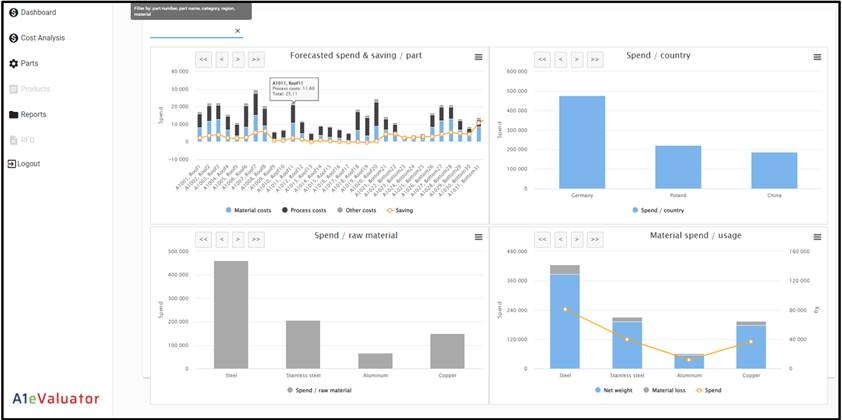The image size is (842, 420).
Task: Toggle Process costs legend series
Action: pos(303,211)
